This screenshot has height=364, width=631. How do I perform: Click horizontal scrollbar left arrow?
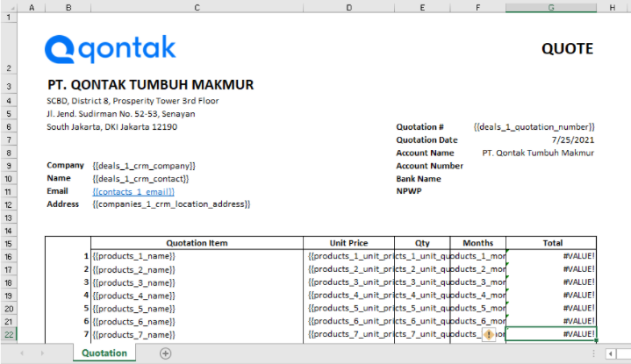point(611,354)
